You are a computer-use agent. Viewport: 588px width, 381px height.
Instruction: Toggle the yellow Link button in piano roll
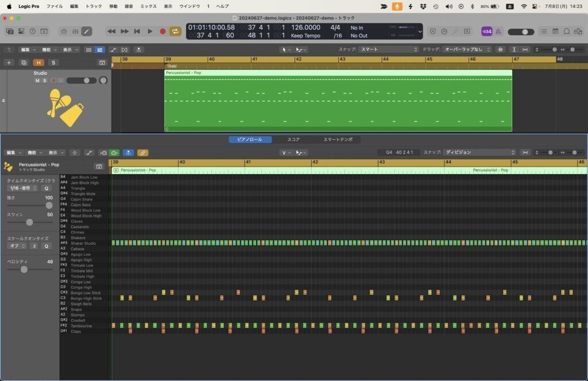142,153
